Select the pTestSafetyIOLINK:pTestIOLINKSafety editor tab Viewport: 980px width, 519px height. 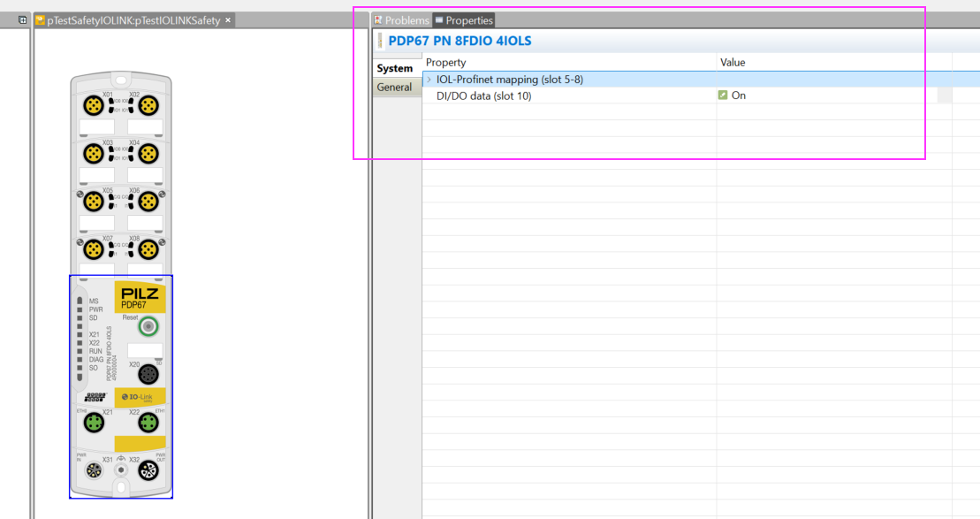[133, 20]
